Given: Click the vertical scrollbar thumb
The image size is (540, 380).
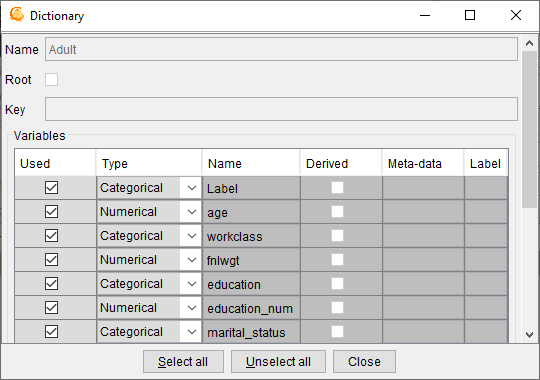Looking at the screenshot, I should coord(529,129).
